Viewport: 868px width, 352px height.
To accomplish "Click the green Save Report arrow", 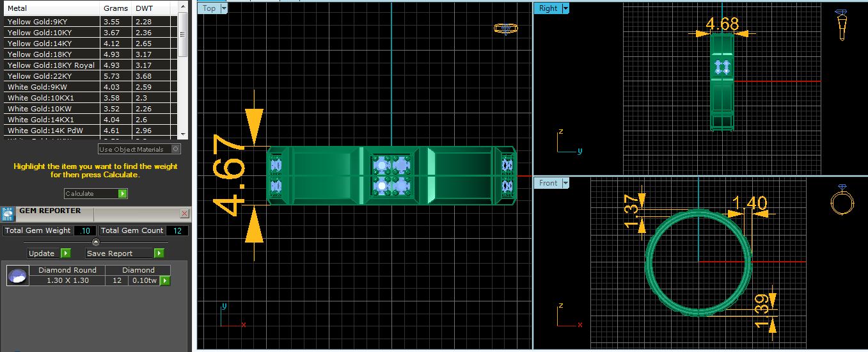I will [159, 253].
